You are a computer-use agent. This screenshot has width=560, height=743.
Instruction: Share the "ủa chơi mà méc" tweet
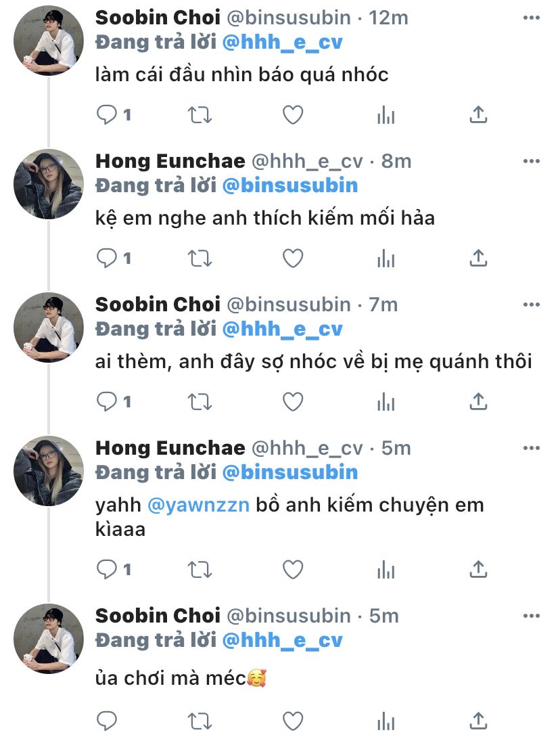coord(478,721)
